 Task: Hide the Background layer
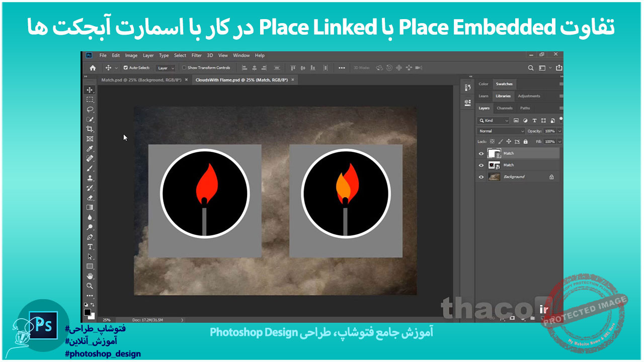pyautogui.click(x=481, y=176)
